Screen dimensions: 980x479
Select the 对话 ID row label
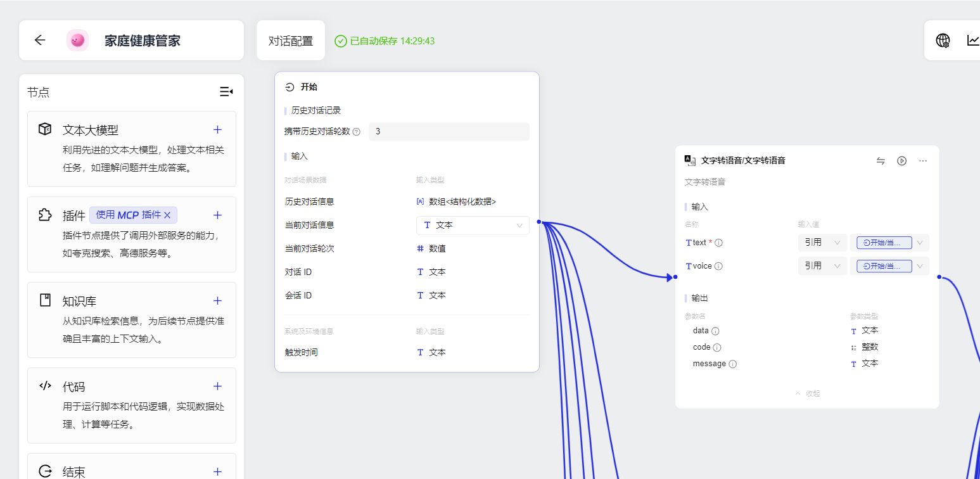[298, 272]
